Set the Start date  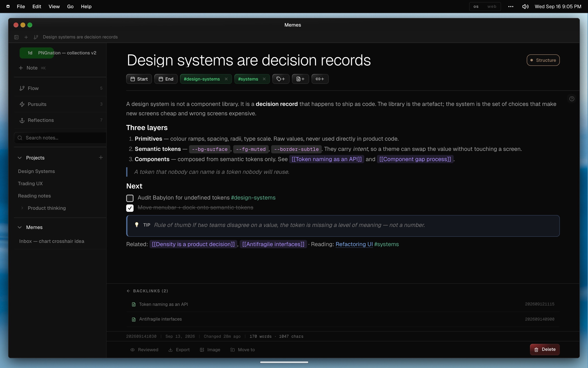coord(139,79)
